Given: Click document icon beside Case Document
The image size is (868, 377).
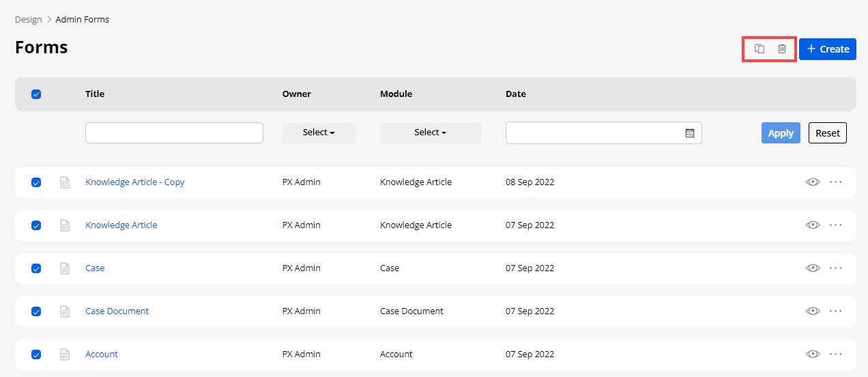Looking at the screenshot, I should pyautogui.click(x=65, y=311).
